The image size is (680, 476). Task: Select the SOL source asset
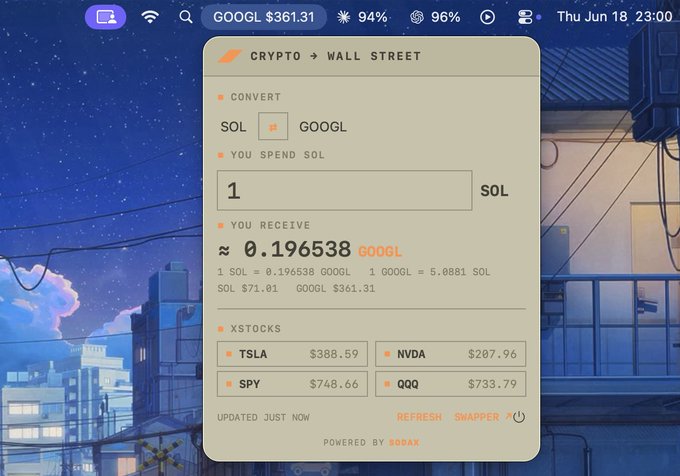click(233, 127)
